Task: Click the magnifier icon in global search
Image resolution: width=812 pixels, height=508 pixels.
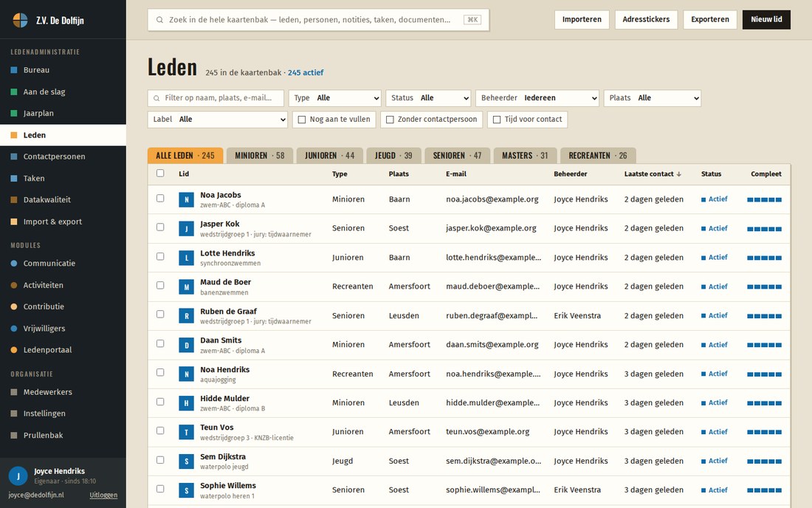Action: pyautogui.click(x=159, y=20)
